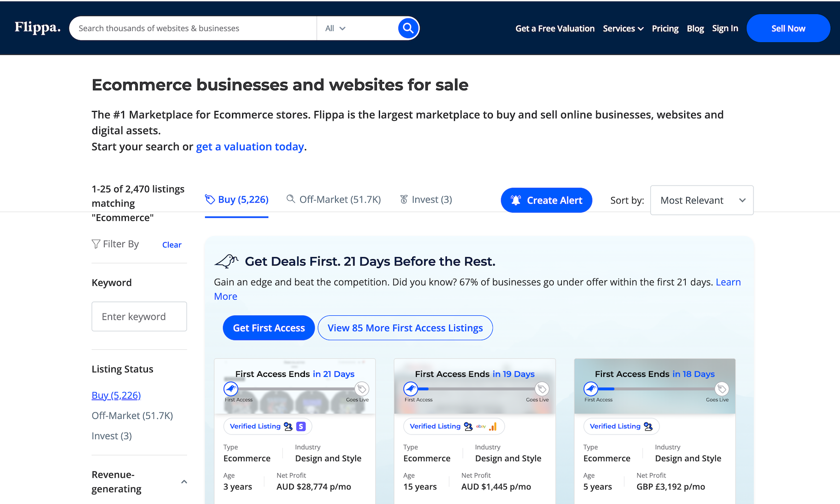Click the filter funnel icon

pos(96,244)
